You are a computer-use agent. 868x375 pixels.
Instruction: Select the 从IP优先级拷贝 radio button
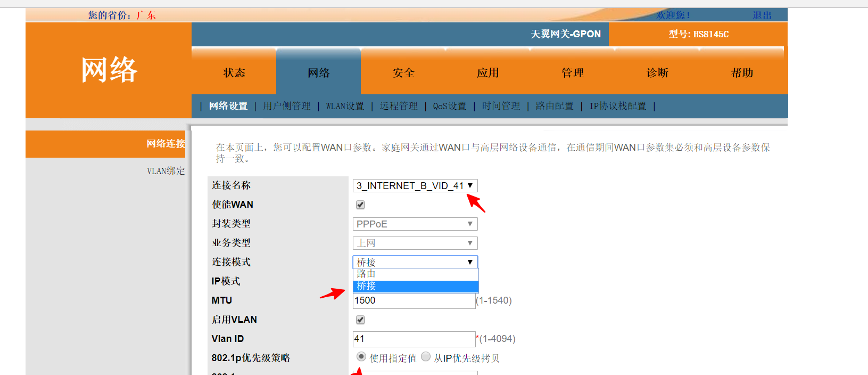pyautogui.click(x=426, y=356)
